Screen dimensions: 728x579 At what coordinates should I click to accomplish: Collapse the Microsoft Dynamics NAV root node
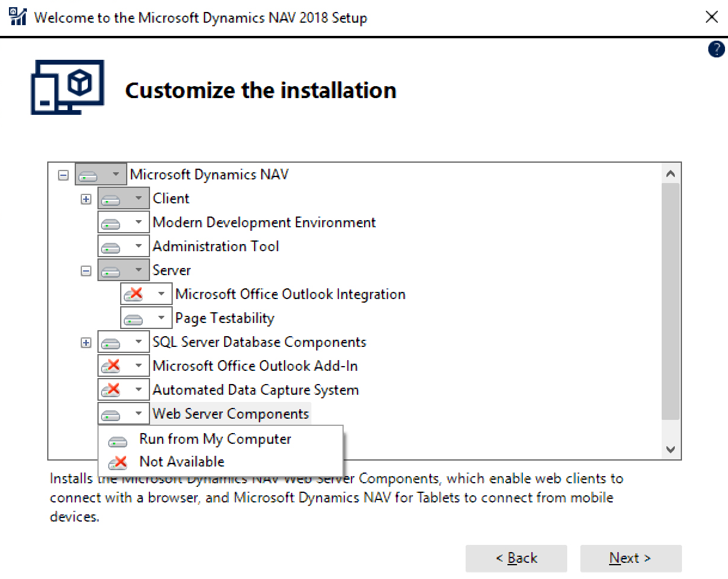(63, 175)
